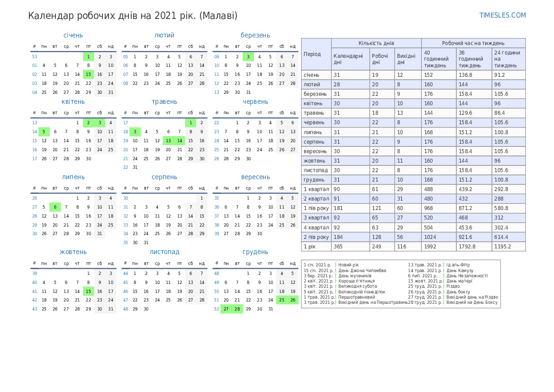This screenshot has width=554, height=392.
Task: Select the Робочий час на тиждень header
Action: coord(473,43)
